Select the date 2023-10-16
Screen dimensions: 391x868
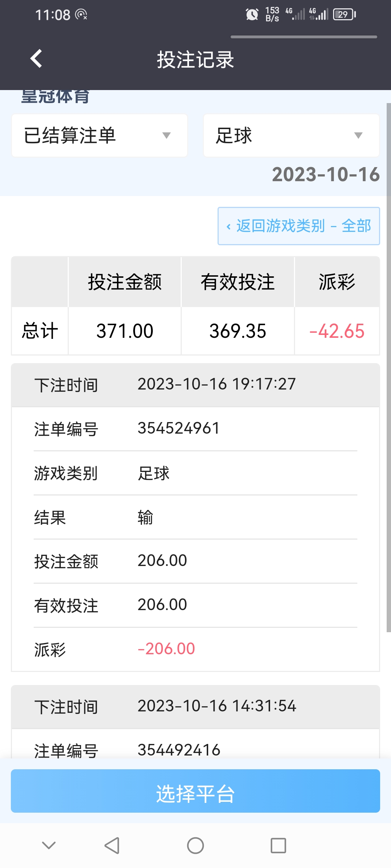coord(326,175)
